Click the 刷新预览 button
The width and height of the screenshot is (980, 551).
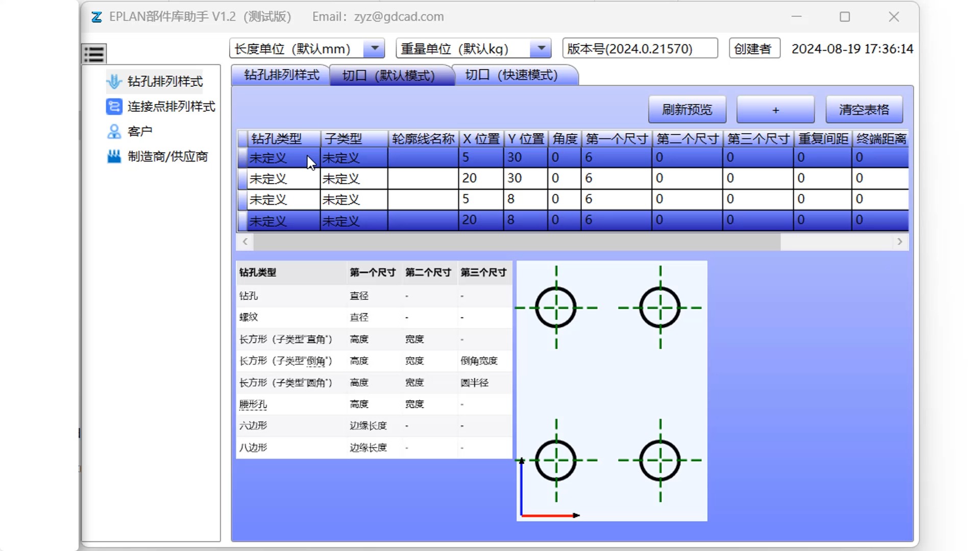pos(687,109)
